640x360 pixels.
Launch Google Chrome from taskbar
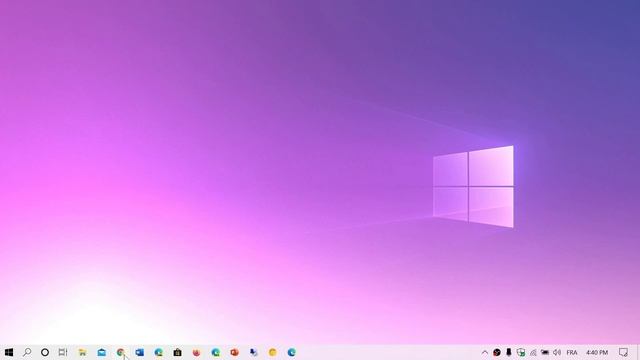coord(120,352)
